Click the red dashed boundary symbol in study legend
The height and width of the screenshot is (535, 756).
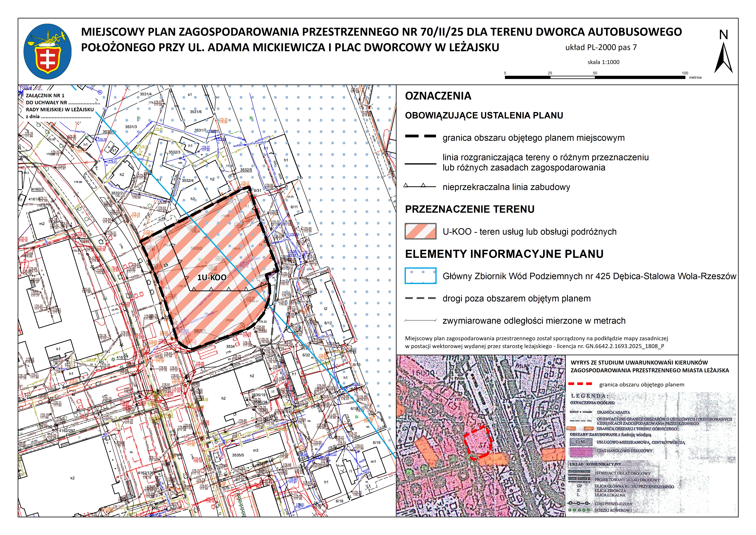click(580, 384)
